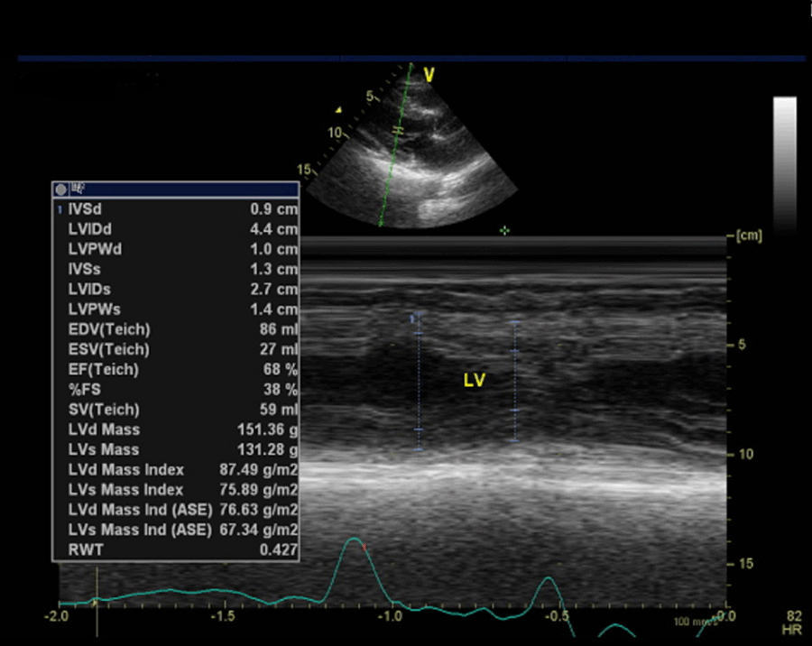Click the red marker on ECG peak
812x646 pixels.
pos(364,547)
